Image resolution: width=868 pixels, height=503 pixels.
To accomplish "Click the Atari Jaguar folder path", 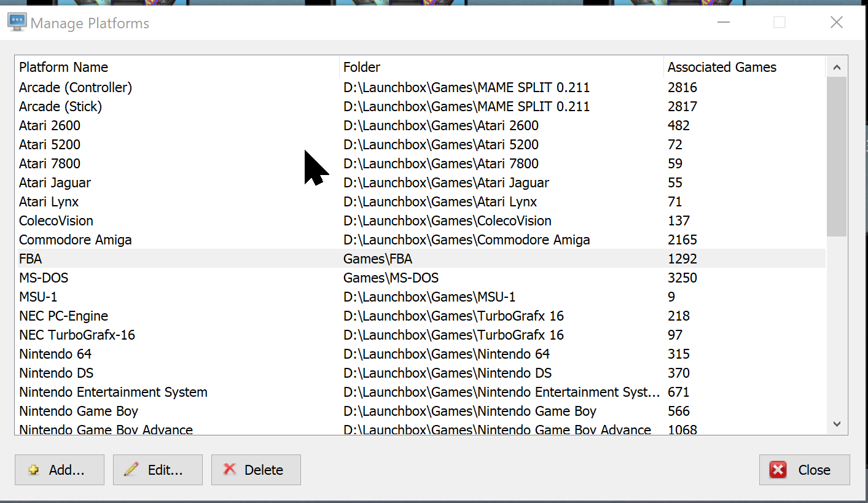I will [446, 182].
